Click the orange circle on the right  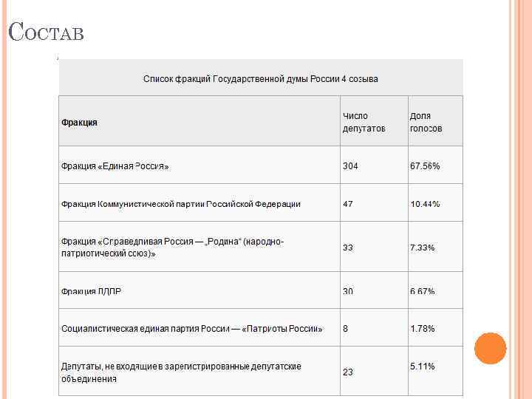490,348
